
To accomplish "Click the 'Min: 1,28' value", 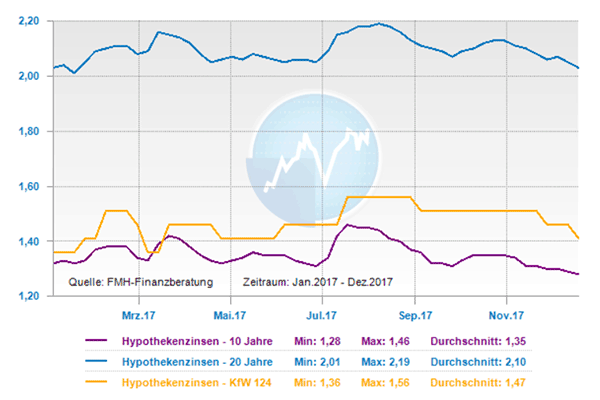I will [317, 341].
